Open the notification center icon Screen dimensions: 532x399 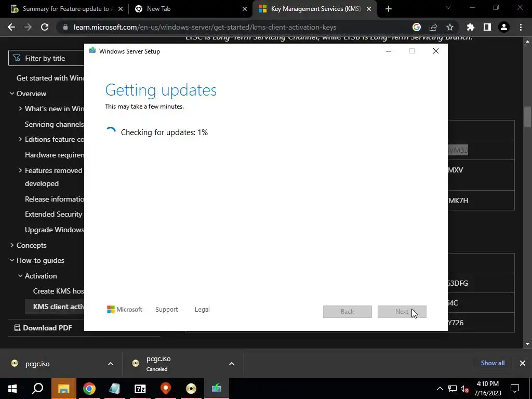(x=515, y=389)
